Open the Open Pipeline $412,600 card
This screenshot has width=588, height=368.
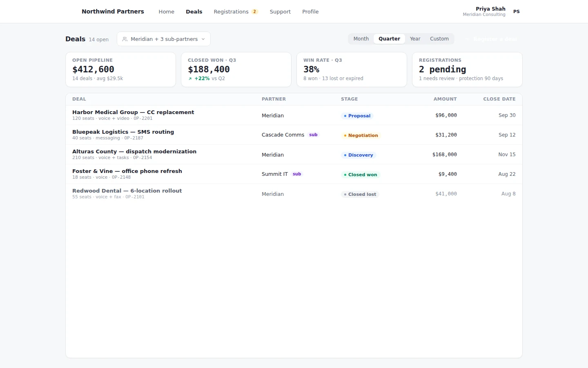coord(120,70)
